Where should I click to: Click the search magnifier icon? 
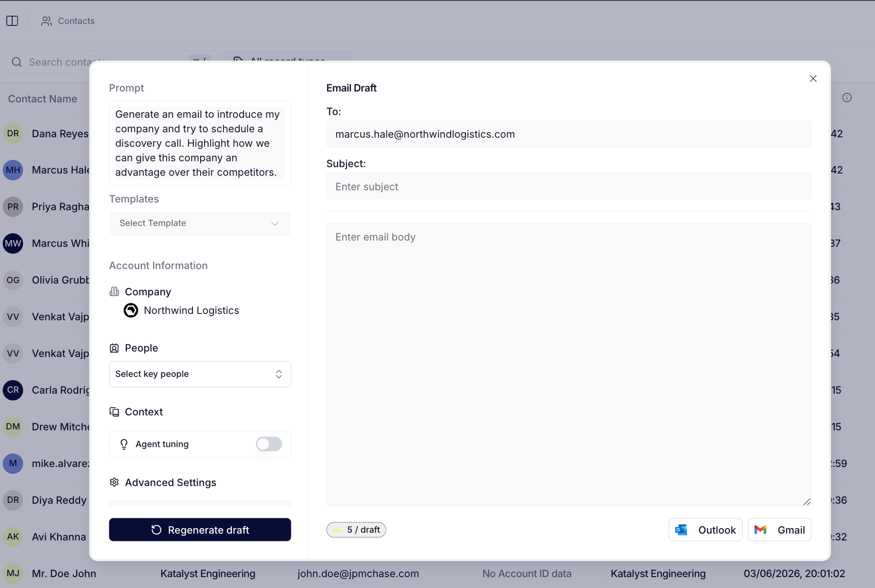[x=17, y=62]
